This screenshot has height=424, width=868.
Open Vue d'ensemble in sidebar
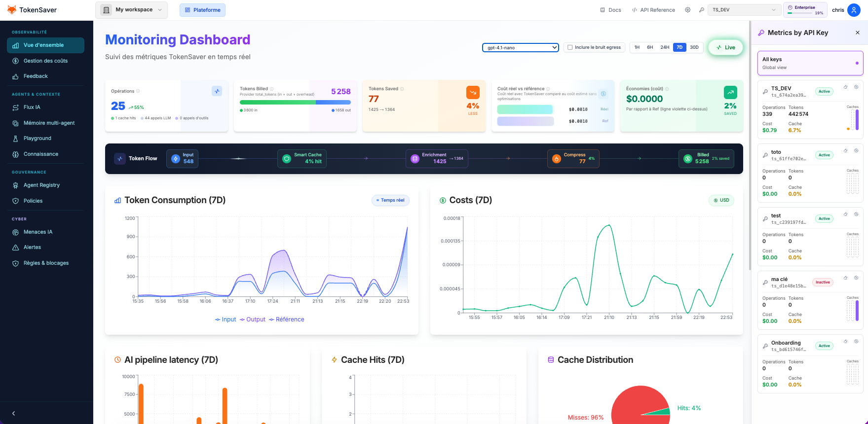(x=45, y=45)
